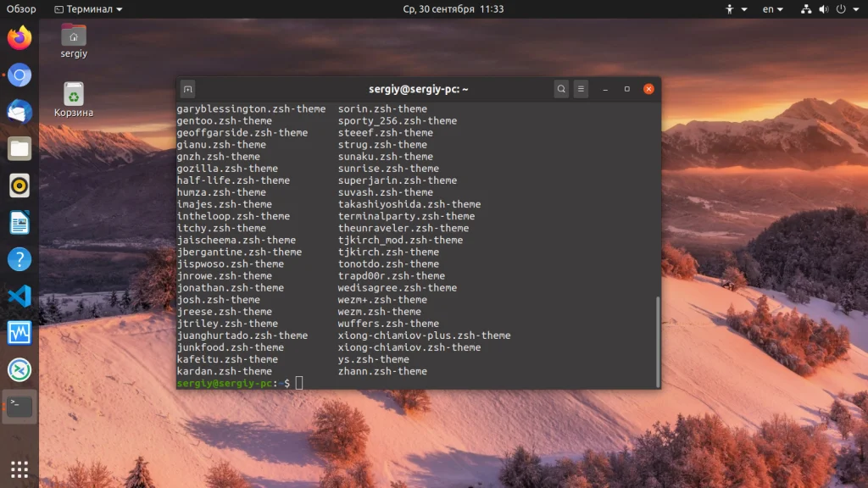Click xiong-chiamiov-plus.zsh-theme text
The width and height of the screenshot is (868, 488).
tap(425, 335)
